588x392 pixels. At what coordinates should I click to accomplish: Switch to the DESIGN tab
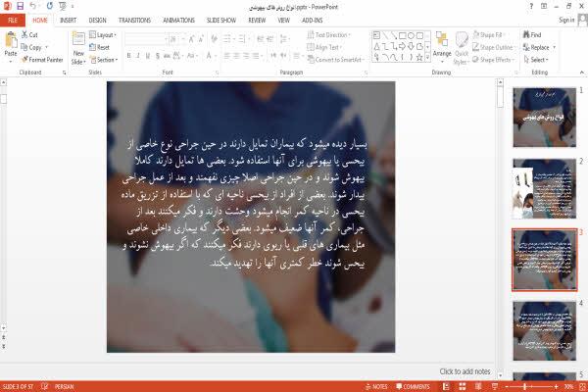[x=97, y=21]
